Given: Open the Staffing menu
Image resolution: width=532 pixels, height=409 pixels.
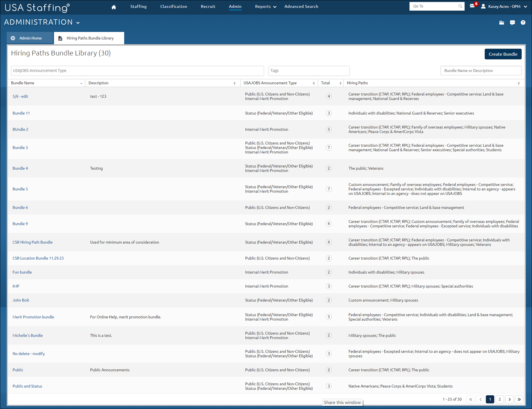Looking at the screenshot, I should 138,7.
